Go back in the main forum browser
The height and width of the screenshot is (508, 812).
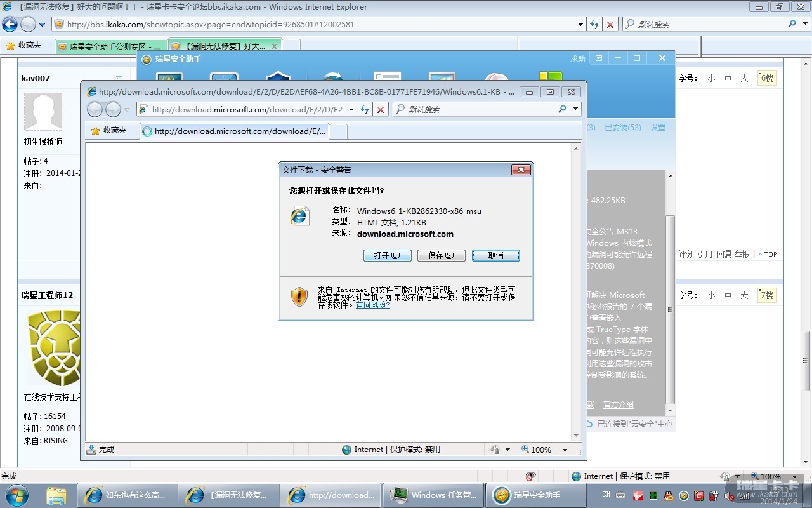10,25
